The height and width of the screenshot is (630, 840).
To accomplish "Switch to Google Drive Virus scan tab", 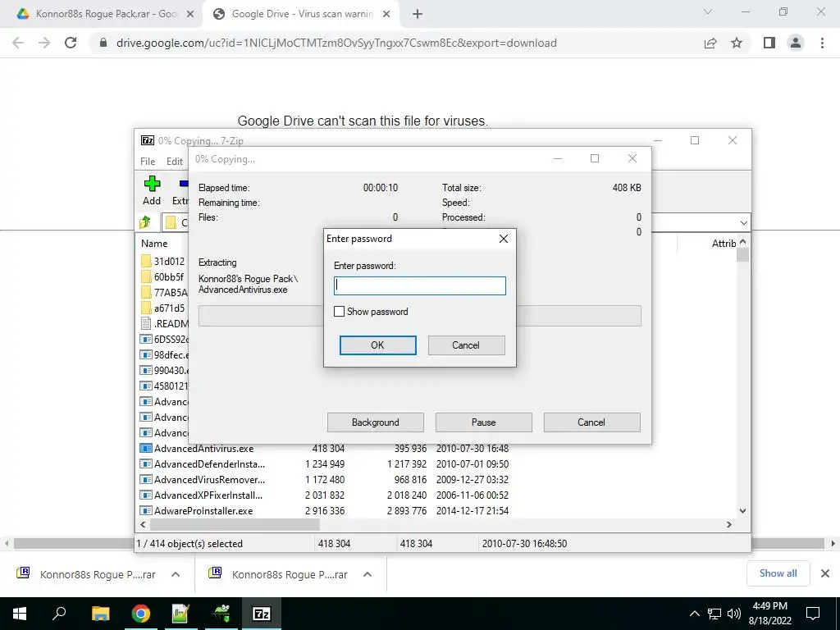I will [x=302, y=14].
